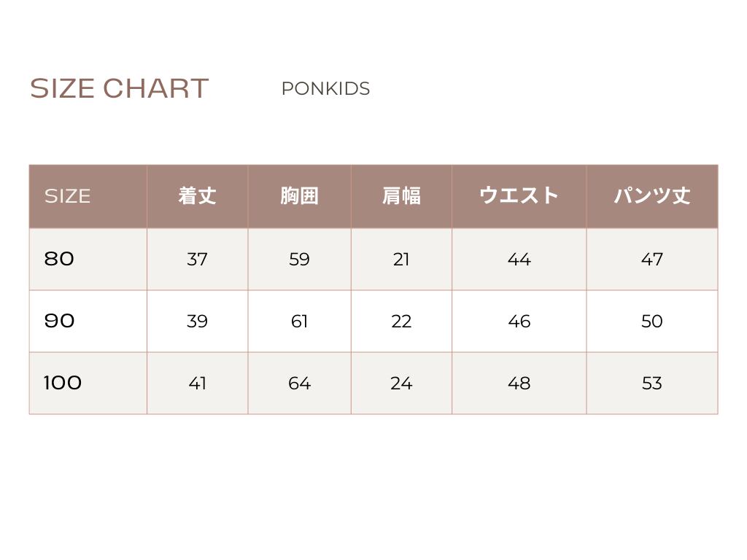Select the SIZE column header
The height and width of the screenshot is (560, 747).
tap(68, 196)
